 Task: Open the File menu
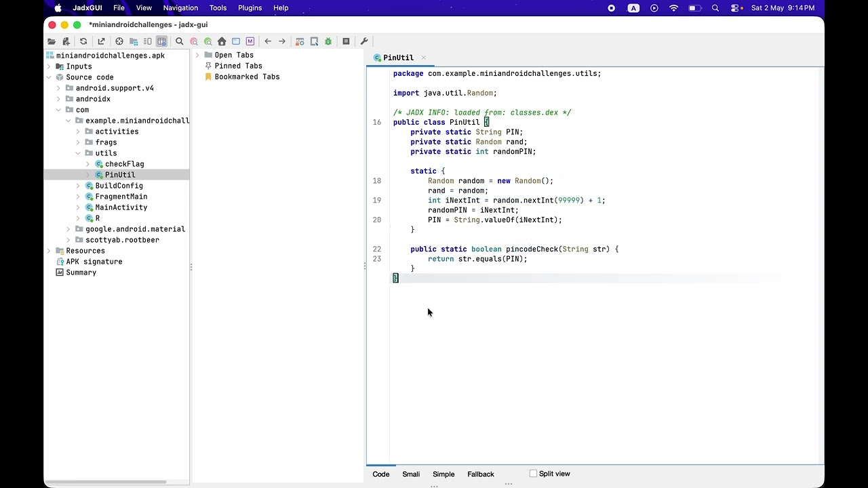[119, 8]
